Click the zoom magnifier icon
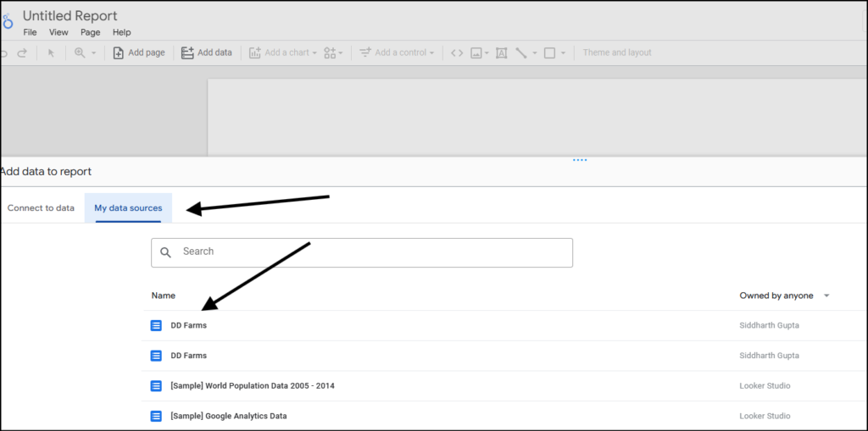This screenshot has width=868, height=431. [80, 52]
